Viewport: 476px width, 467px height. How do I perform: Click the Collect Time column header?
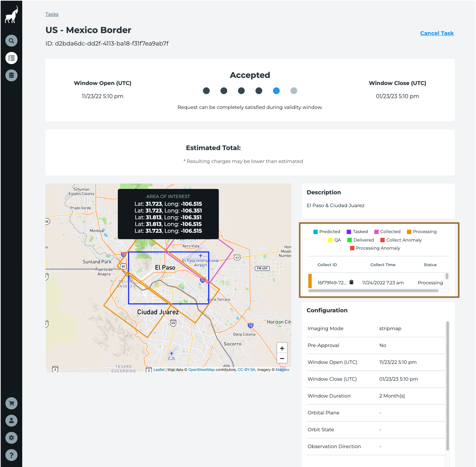383,265
